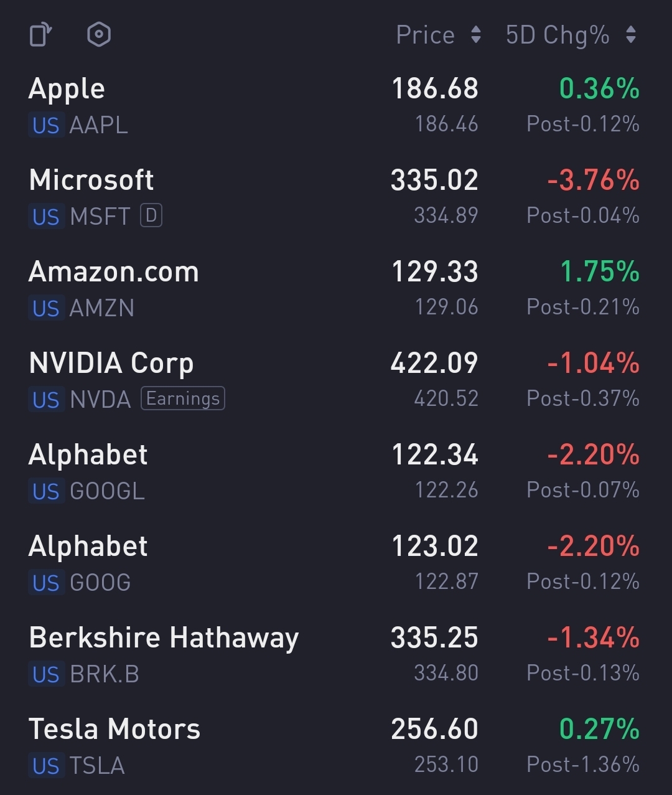
Task: Tap Tesla's Post-1.36% after-hours label
Action: click(583, 764)
